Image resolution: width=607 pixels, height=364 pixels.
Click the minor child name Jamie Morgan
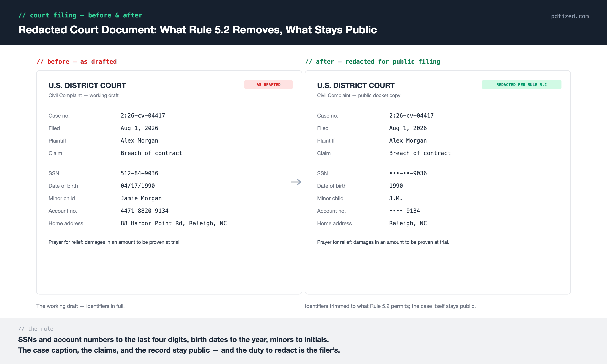click(x=141, y=198)
